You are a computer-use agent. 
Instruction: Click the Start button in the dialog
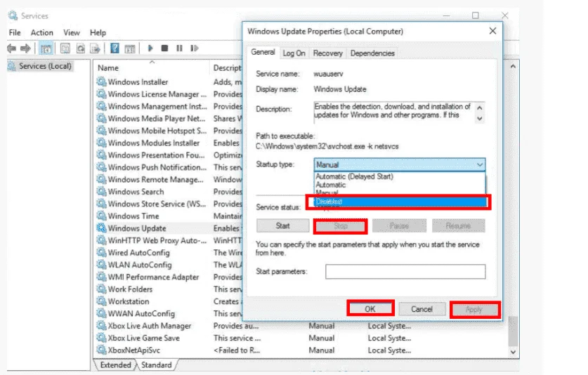282,225
